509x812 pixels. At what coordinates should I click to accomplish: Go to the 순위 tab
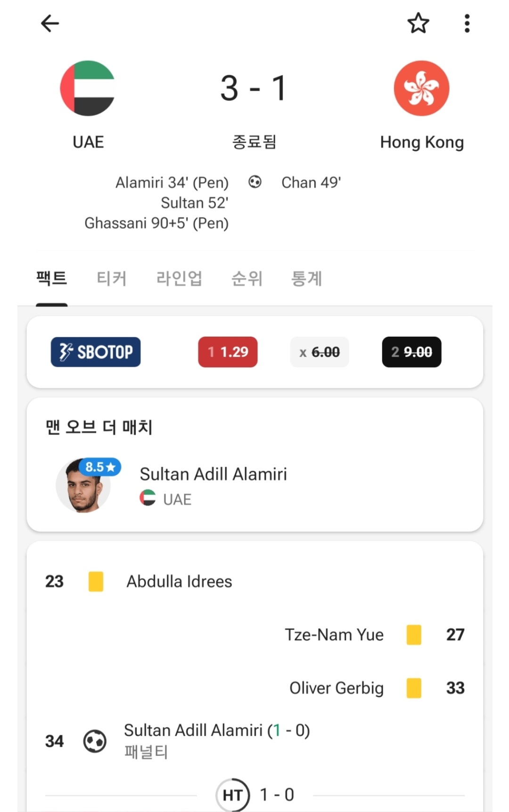point(247,278)
